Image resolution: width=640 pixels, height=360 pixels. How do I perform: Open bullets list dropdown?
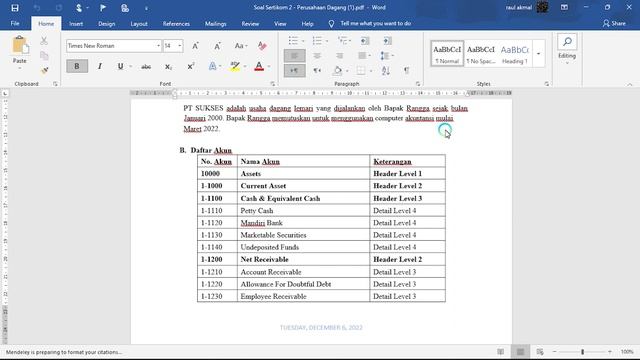tap(302, 41)
